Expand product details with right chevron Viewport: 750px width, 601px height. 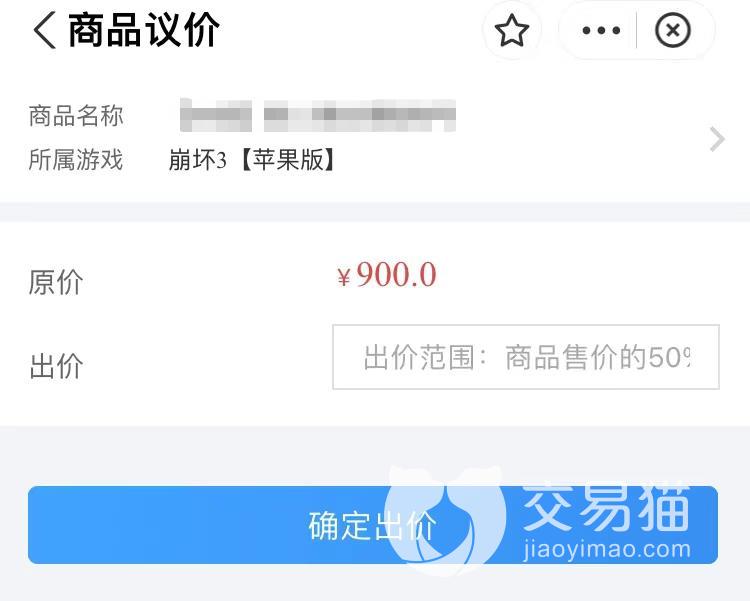[717, 139]
